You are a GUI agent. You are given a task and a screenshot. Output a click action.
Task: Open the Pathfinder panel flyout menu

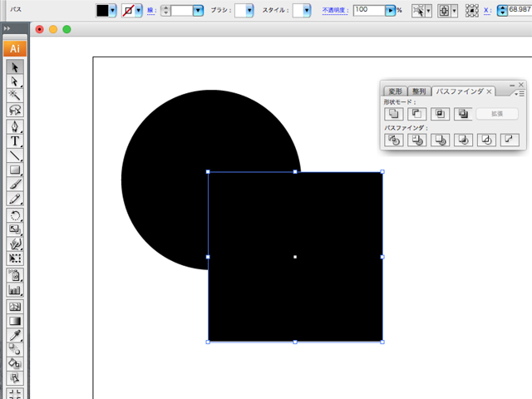pos(520,93)
